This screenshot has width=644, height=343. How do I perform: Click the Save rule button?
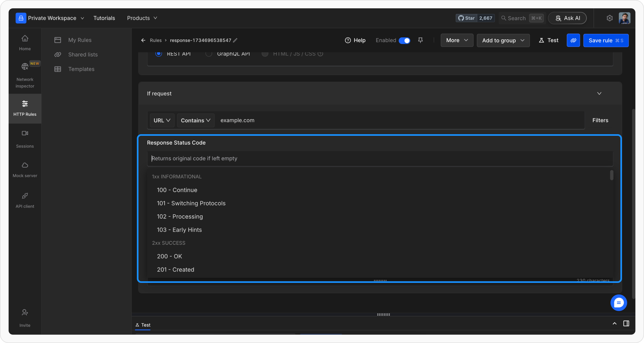(x=606, y=40)
